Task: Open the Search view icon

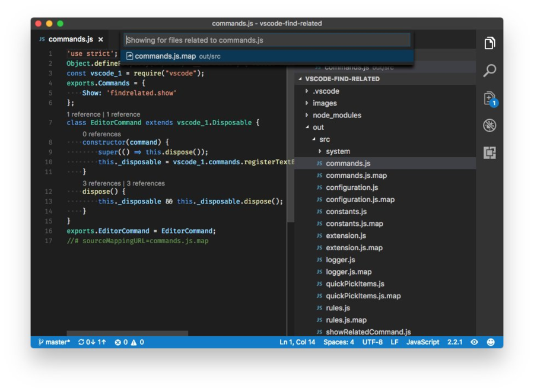Action: coord(490,71)
